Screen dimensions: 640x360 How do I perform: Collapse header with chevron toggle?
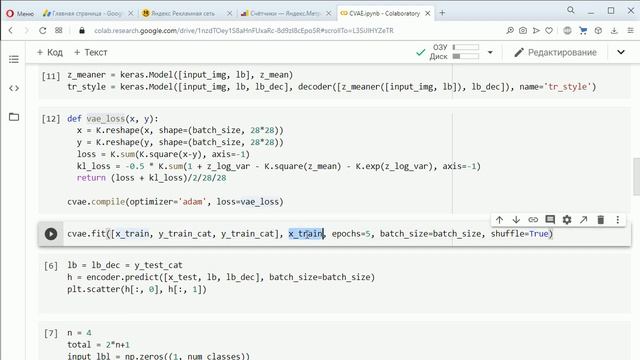621,52
